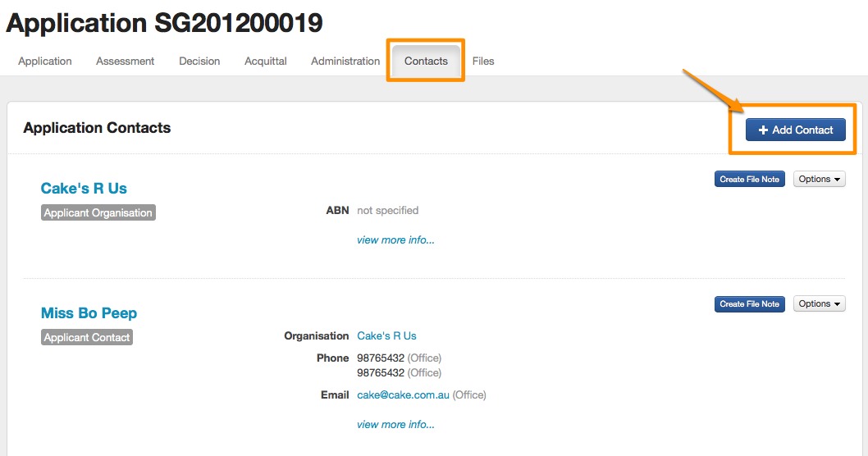This screenshot has width=868, height=456.
Task: Click the cake@cake.com.au email link
Action: click(403, 394)
